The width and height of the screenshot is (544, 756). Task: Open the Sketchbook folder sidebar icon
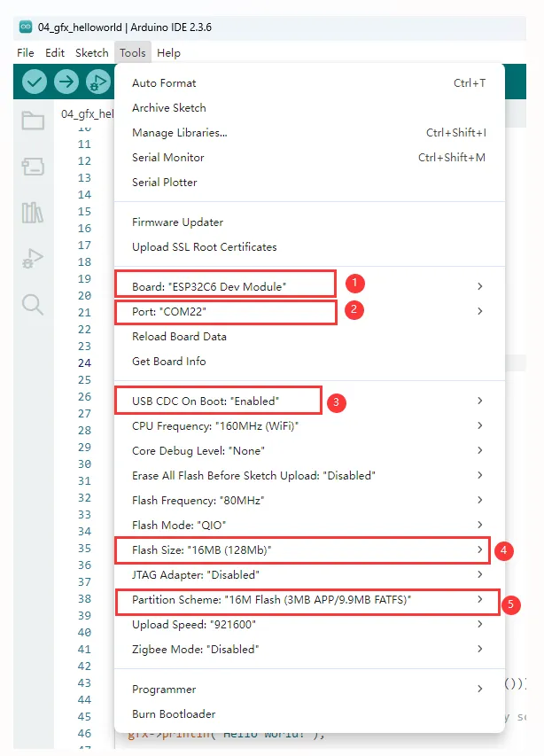click(33, 121)
